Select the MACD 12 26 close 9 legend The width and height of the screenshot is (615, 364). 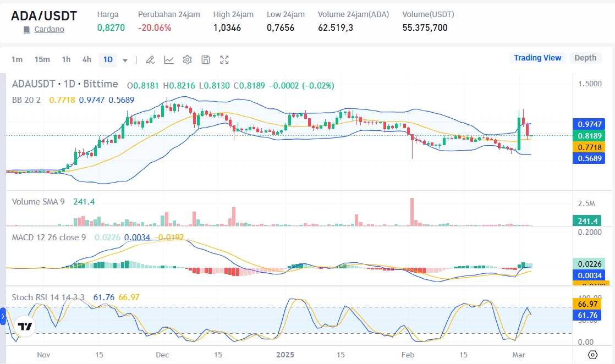[48, 238]
